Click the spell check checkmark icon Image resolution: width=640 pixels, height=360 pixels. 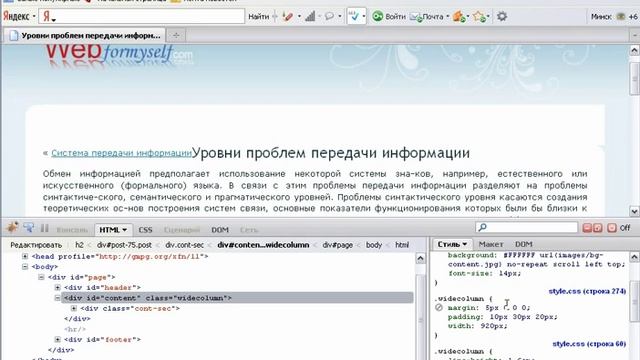click(354, 17)
